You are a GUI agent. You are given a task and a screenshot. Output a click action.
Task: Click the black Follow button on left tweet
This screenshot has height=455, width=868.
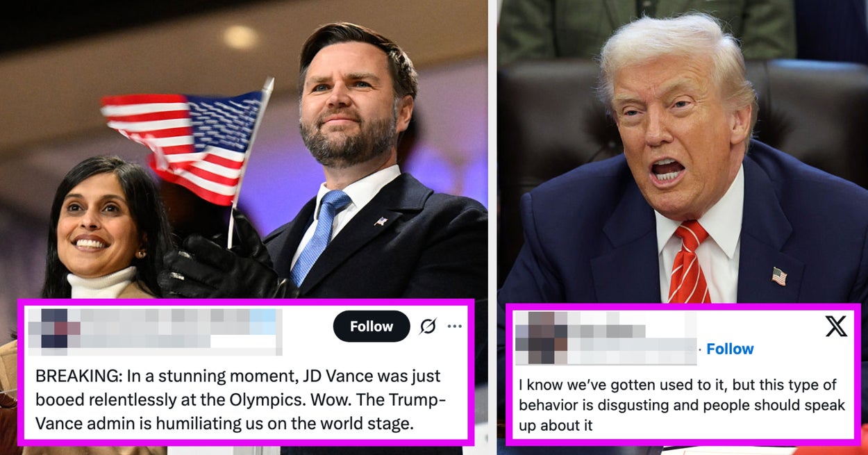tap(372, 326)
